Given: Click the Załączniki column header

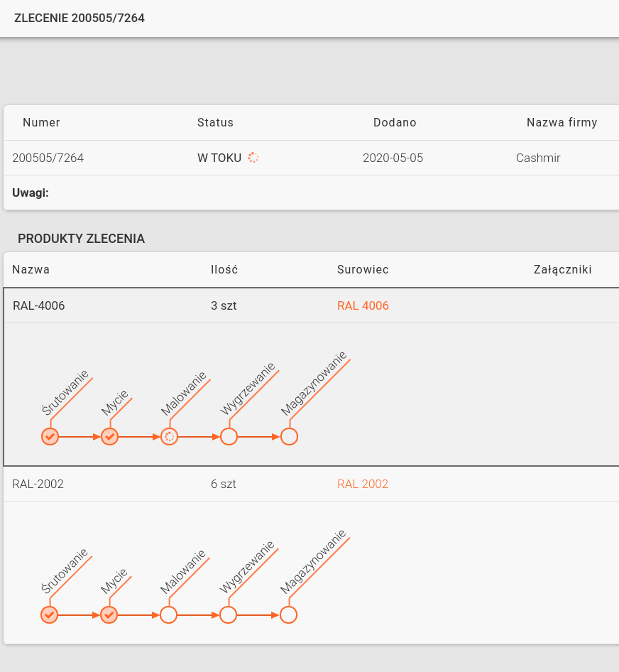Looking at the screenshot, I should 562,269.
